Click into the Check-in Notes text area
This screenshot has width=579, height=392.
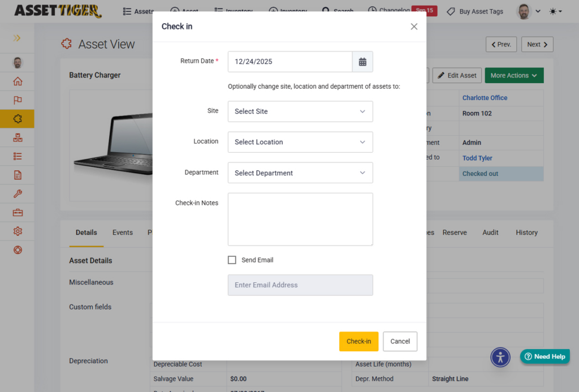tap(300, 219)
